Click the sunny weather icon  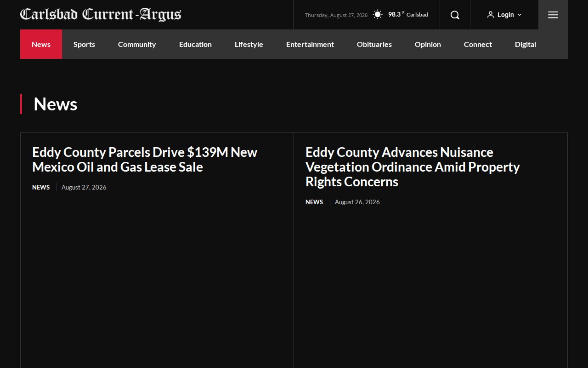[378, 15]
